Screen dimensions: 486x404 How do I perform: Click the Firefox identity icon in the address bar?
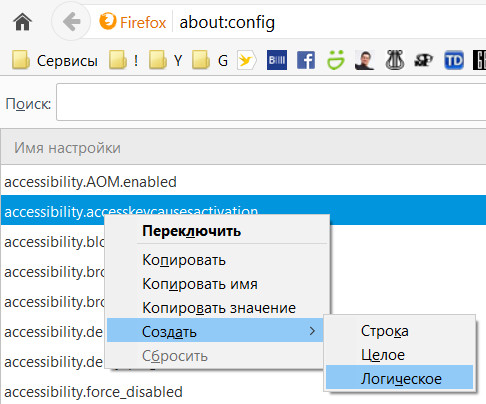coord(108,22)
